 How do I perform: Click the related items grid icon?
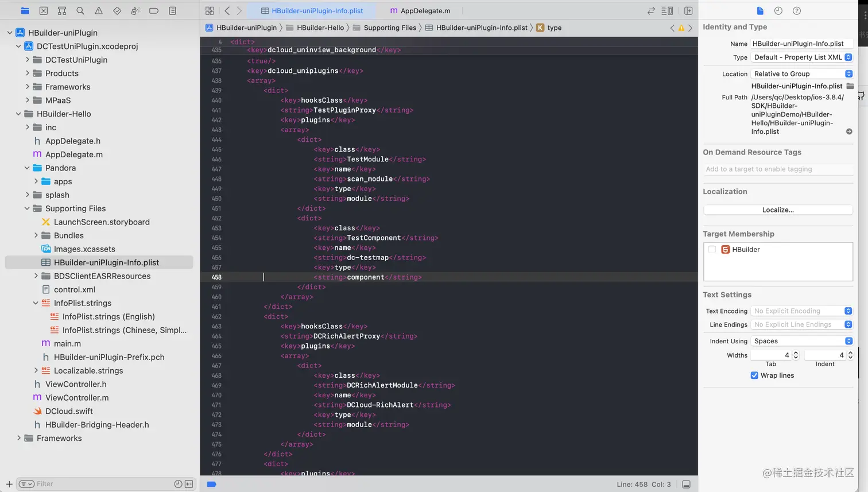point(210,10)
